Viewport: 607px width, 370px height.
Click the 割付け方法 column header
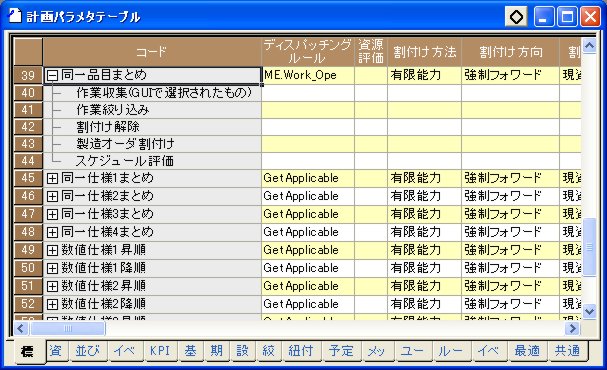[x=424, y=52]
